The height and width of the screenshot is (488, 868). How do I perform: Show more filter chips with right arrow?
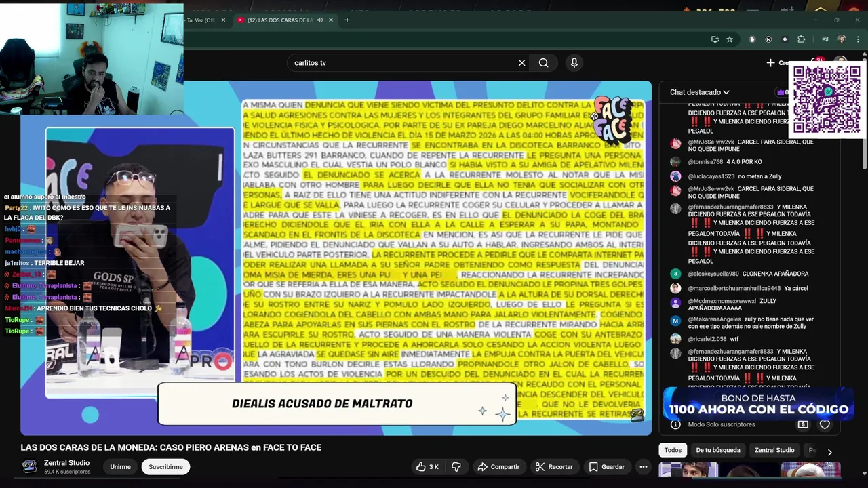pos(829,451)
